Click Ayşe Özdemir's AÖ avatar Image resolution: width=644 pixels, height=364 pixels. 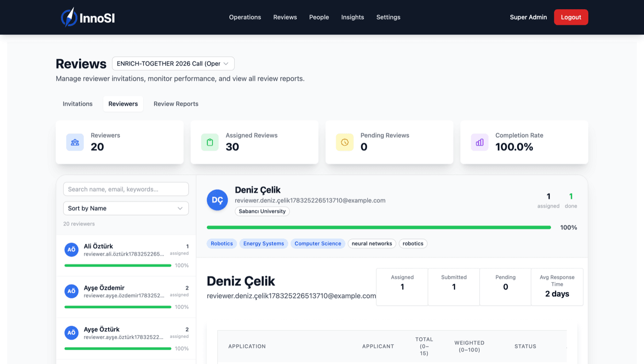(x=71, y=291)
